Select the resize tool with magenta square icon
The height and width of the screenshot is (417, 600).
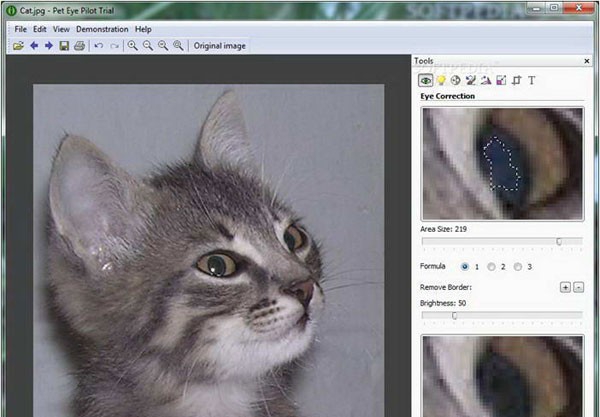pos(501,80)
